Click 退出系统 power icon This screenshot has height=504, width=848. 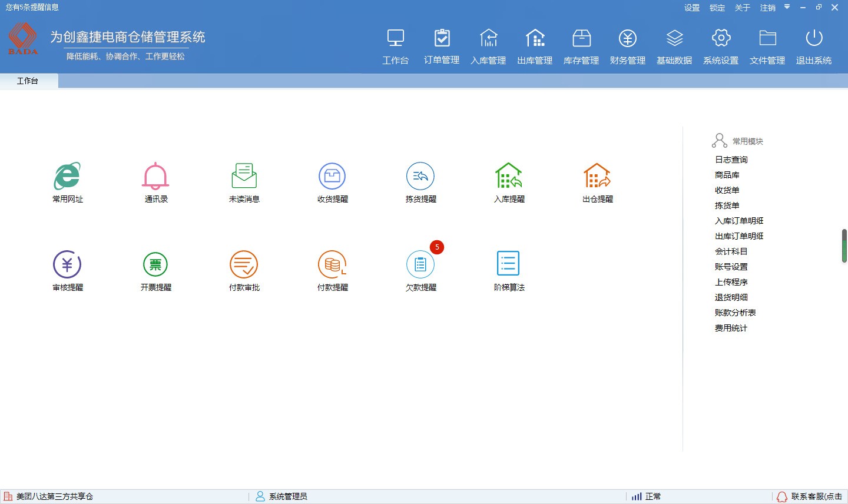pyautogui.click(x=814, y=39)
